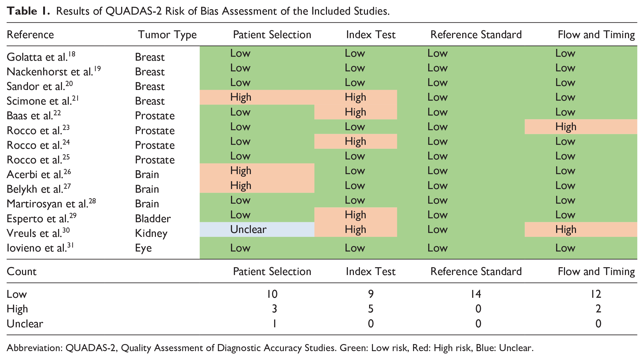Image resolution: width=644 pixels, height=360 pixels.
Task: Select the Table 1 caption title
Action: [x=198, y=11]
